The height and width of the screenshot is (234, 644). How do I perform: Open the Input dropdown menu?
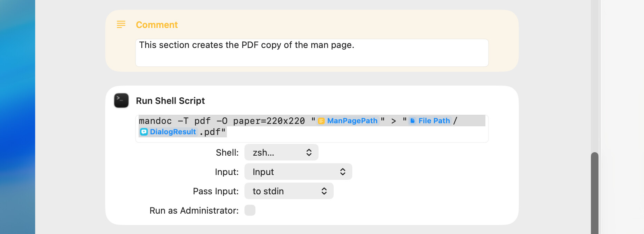(x=298, y=172)
